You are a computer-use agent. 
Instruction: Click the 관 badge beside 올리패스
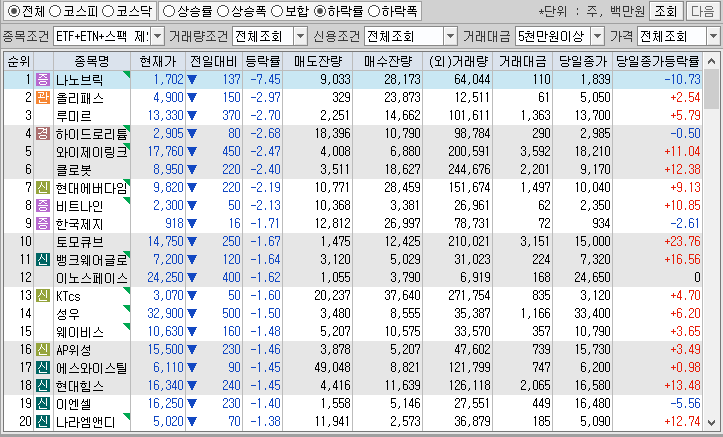43,97
